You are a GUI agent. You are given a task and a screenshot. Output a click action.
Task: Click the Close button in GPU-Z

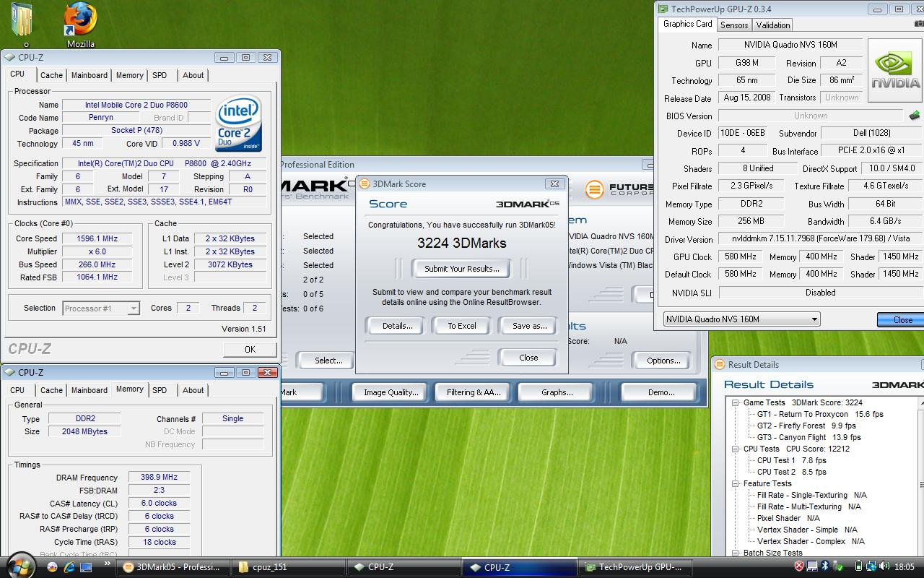coord(902,319)
